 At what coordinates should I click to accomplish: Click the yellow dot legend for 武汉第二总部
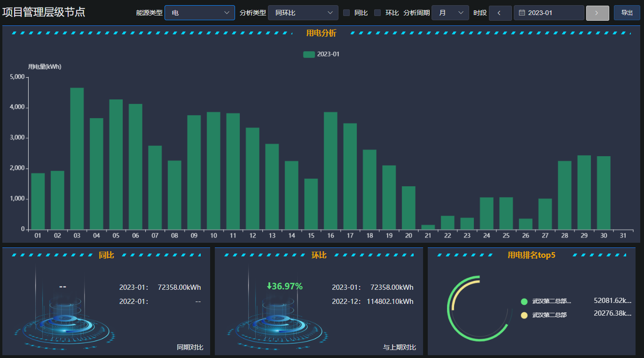click(x=524, y=315)
